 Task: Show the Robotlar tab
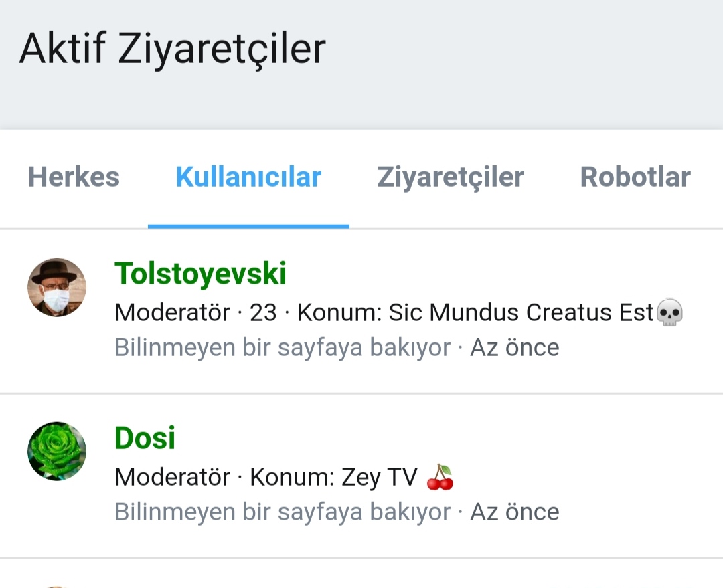point(635,177)
